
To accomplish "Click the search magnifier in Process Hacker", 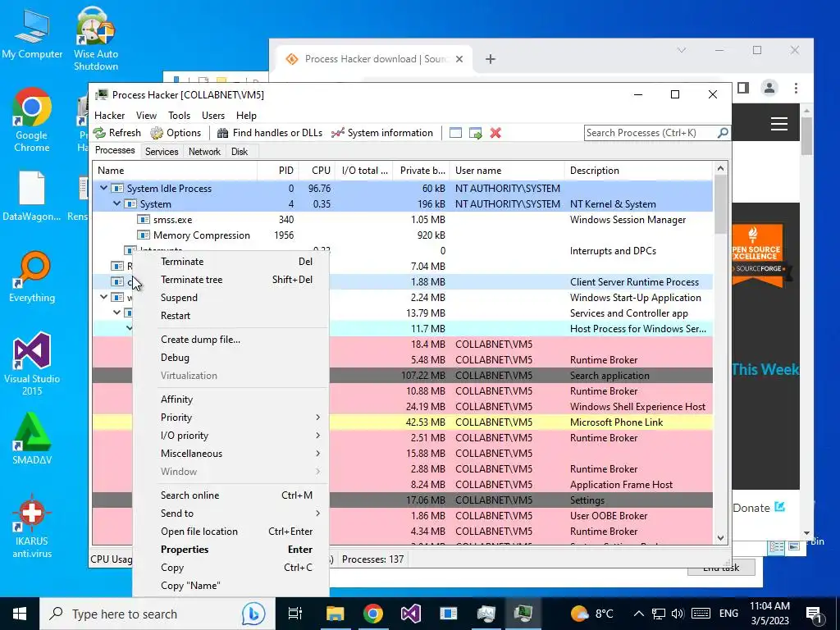I will [x=723, y=132].
